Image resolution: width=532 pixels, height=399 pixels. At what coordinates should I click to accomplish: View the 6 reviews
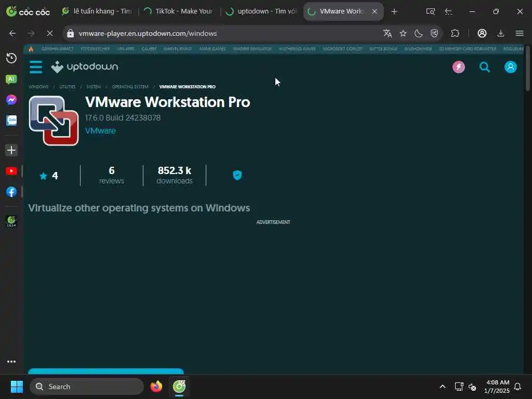tap(112, 176)
